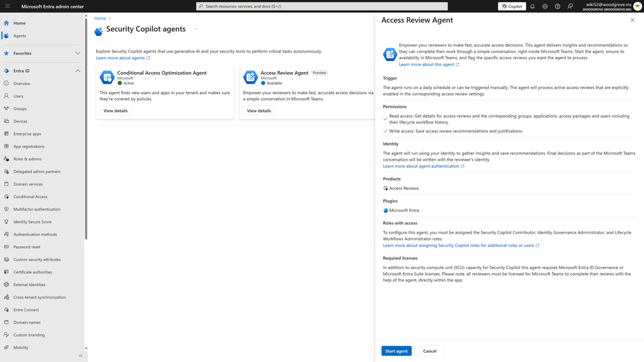Click the feedback icon in header

(570, 6)
